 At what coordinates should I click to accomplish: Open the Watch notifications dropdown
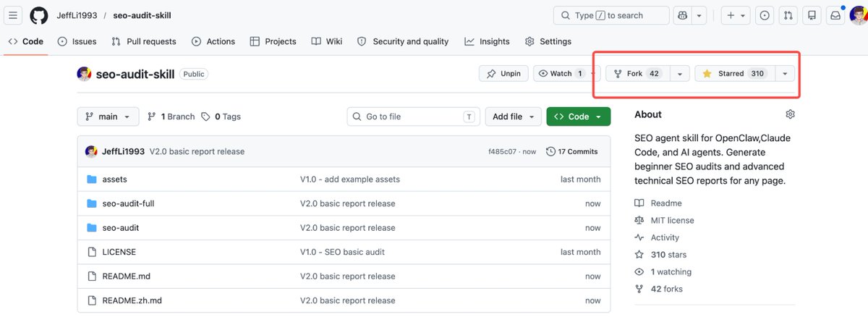[568, 74]
